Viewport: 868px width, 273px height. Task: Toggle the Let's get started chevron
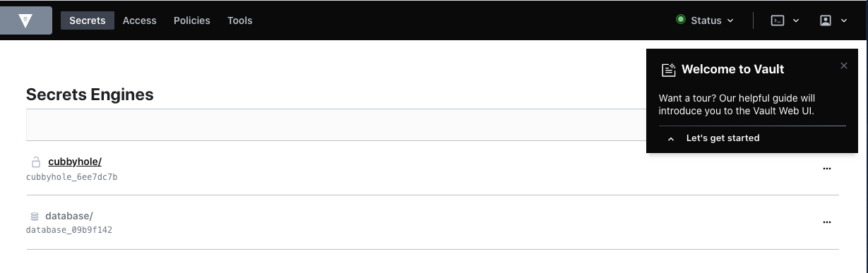point(671,139)
